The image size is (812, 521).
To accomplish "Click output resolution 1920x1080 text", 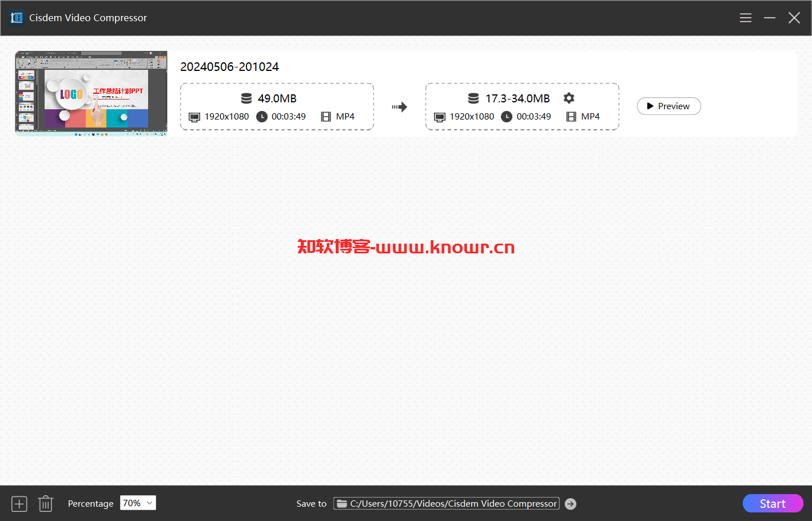I will [472, 117].
